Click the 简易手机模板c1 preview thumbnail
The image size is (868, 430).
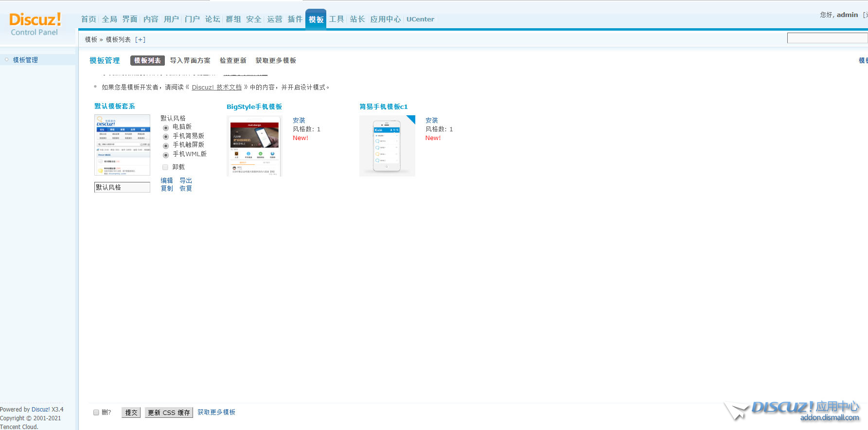(387, 146)
